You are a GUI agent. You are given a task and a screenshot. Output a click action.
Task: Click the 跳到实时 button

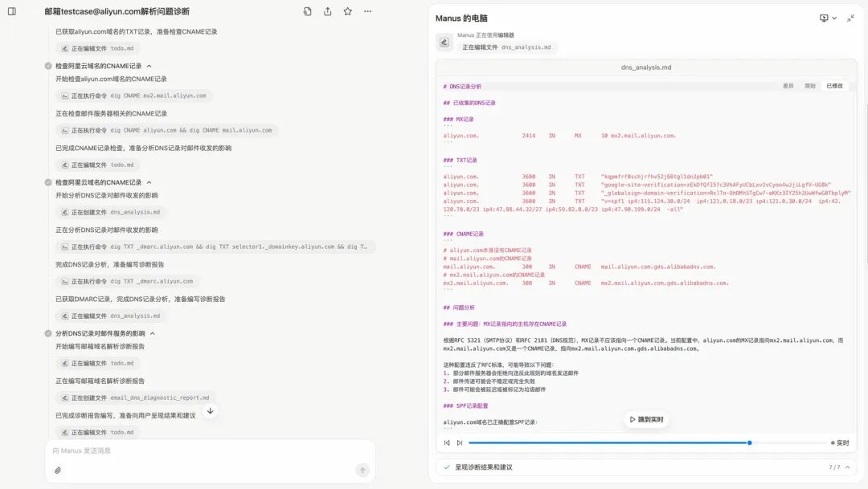pyautogui.click(x=646, y=419)
